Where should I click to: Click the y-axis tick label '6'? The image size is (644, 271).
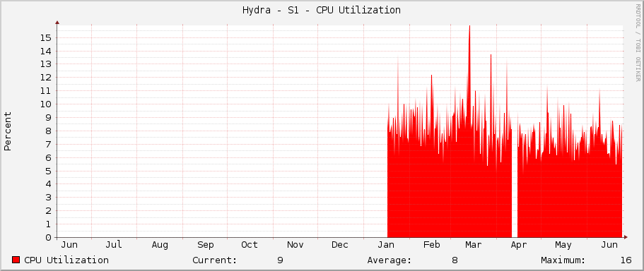(x=49, y=158)
